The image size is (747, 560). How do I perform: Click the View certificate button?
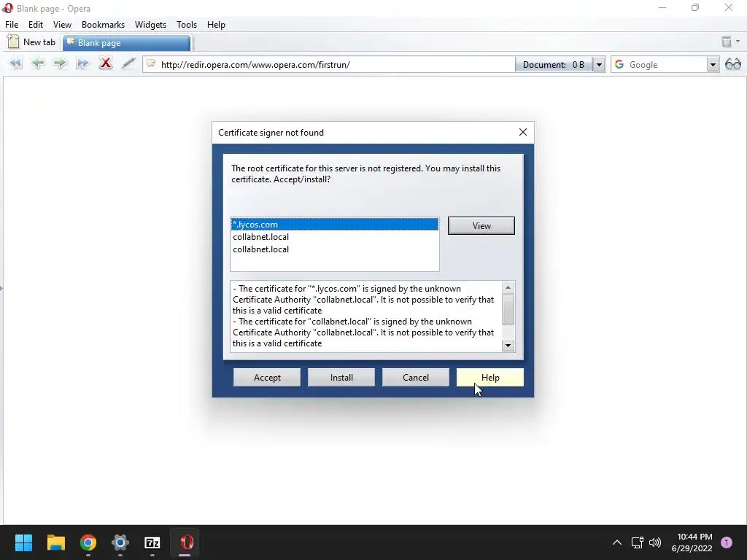tap(481, 226)
